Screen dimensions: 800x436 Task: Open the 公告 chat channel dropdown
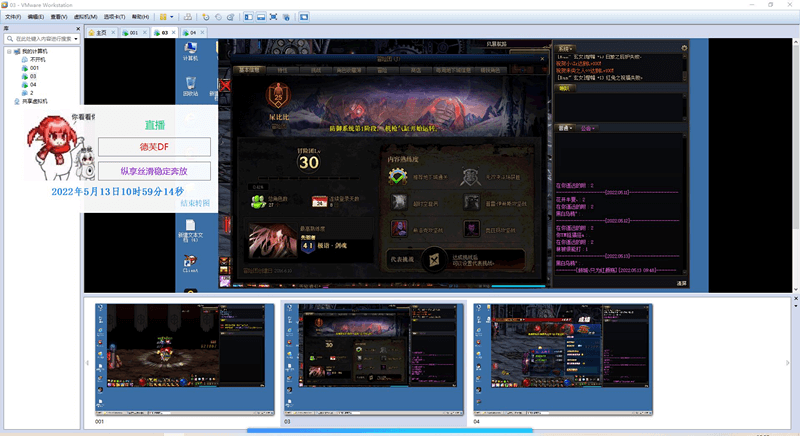(587, 128)
